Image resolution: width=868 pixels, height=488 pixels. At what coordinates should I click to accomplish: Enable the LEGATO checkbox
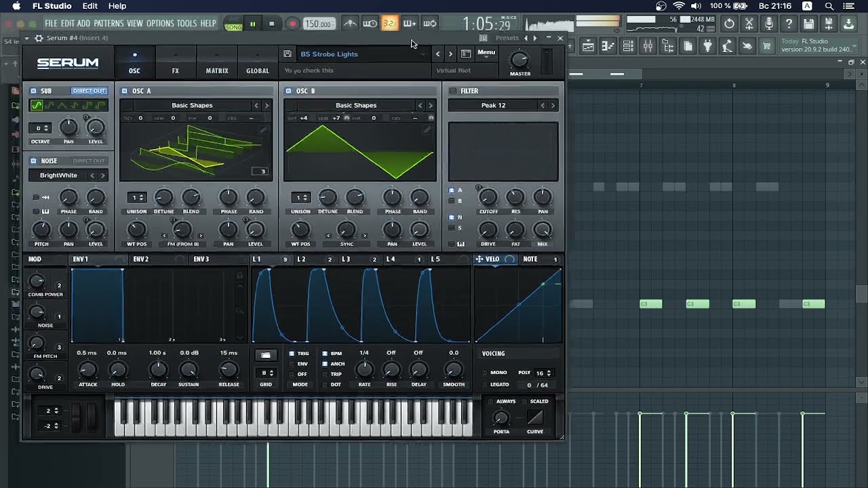click(x=485, y=384)
